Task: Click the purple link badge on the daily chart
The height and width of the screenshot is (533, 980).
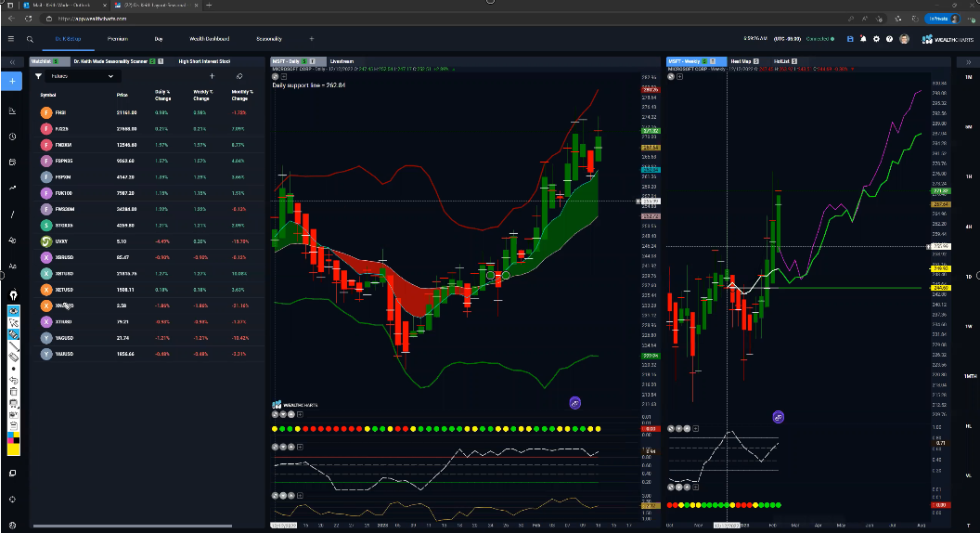Action: click(575, 403)
